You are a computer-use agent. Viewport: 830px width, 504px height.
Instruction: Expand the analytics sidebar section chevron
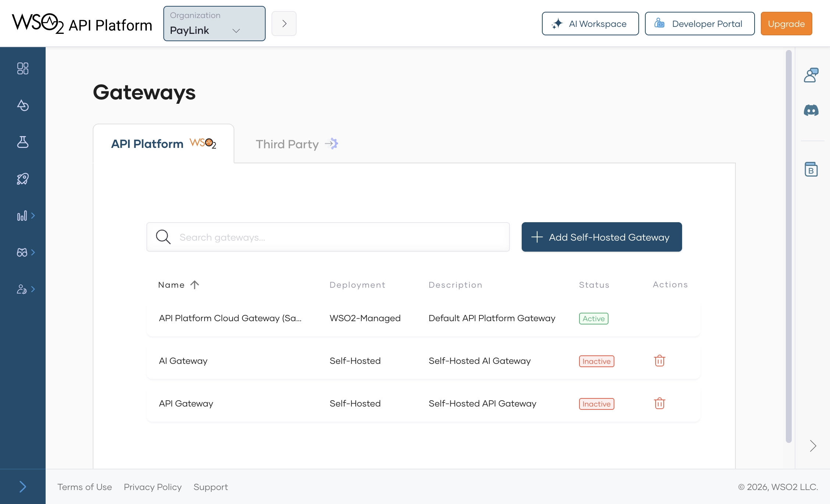pyautogui.click(x=33, y=216)
